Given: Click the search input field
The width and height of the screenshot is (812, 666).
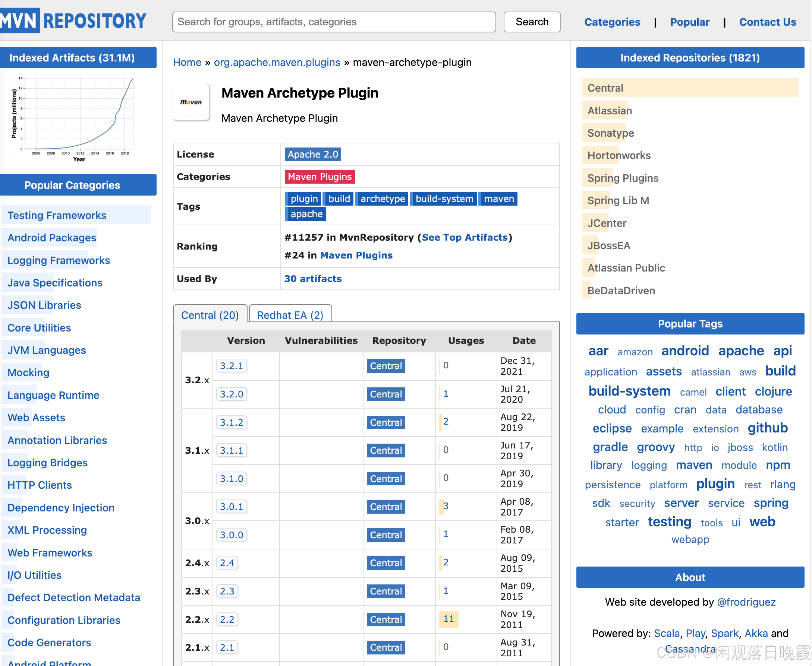Looking at the screenshot, I should pyautogui.click(x=334, y=22).
